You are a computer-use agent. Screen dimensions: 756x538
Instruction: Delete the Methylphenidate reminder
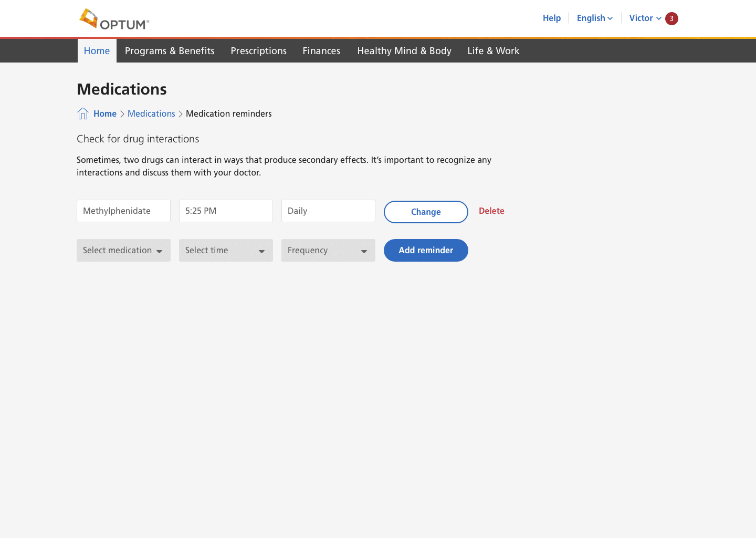(491, 211)
